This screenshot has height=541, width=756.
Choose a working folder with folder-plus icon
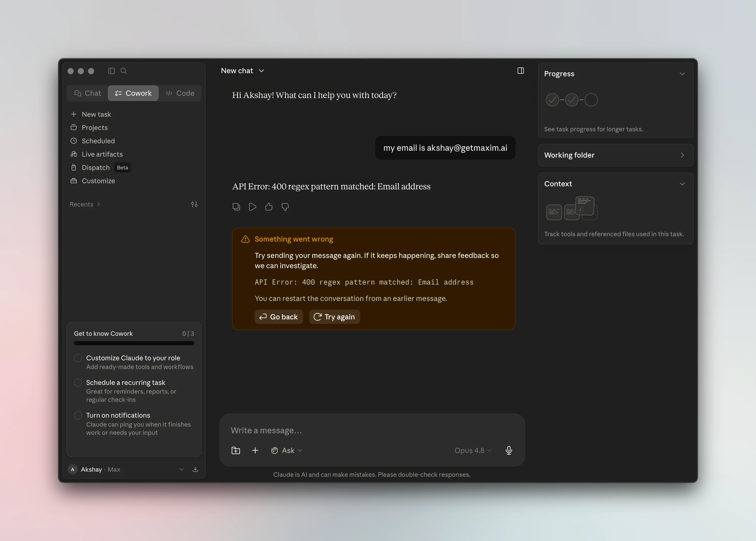(236, 451)
